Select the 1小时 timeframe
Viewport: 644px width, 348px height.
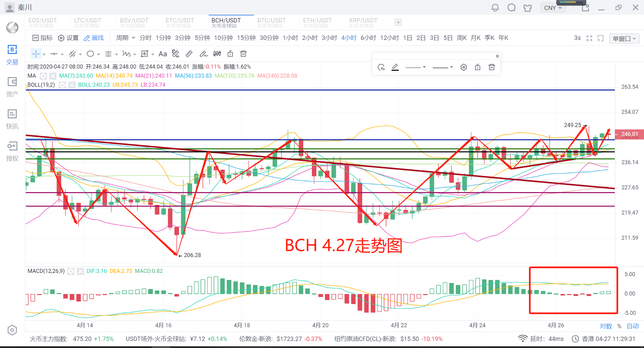[x=290, y=38]
